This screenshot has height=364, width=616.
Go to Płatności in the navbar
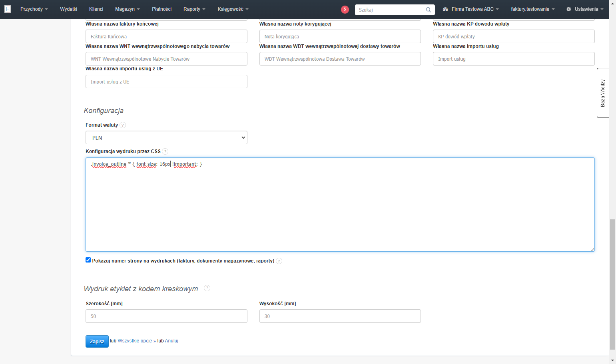coord(162,9)
